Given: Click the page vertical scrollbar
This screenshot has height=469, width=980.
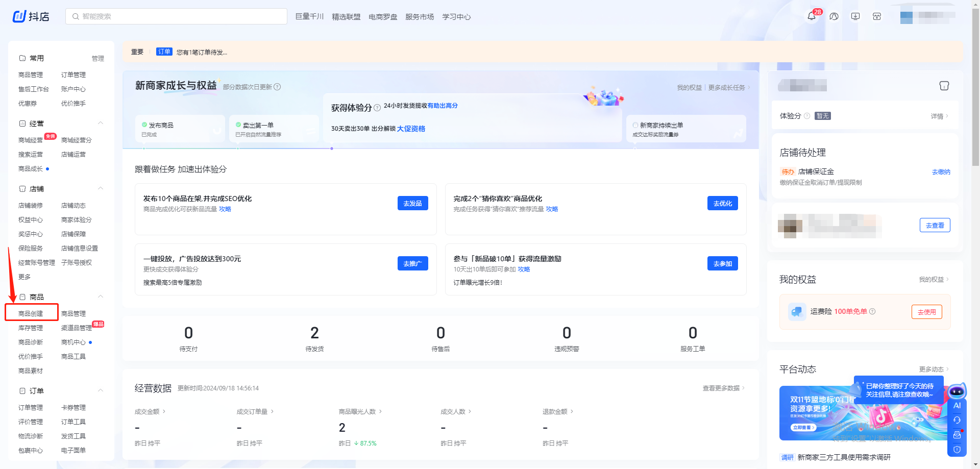Looking at the screenshot, I should [975, 87].
